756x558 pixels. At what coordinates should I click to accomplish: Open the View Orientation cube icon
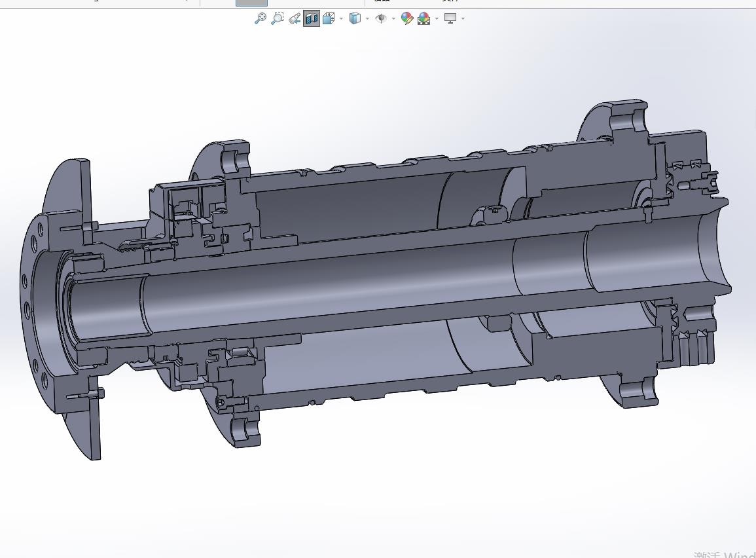click(x=329, y=19)
